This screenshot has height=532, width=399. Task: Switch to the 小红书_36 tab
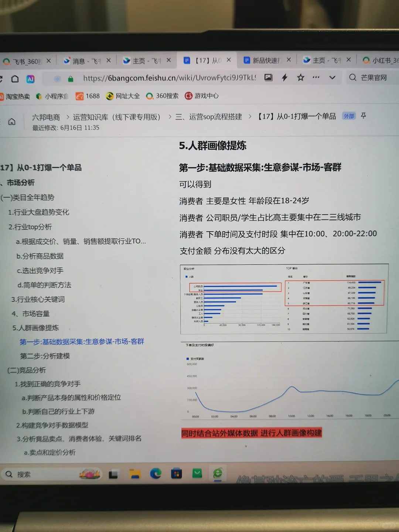pyautogui.click(x=381, y=60)
